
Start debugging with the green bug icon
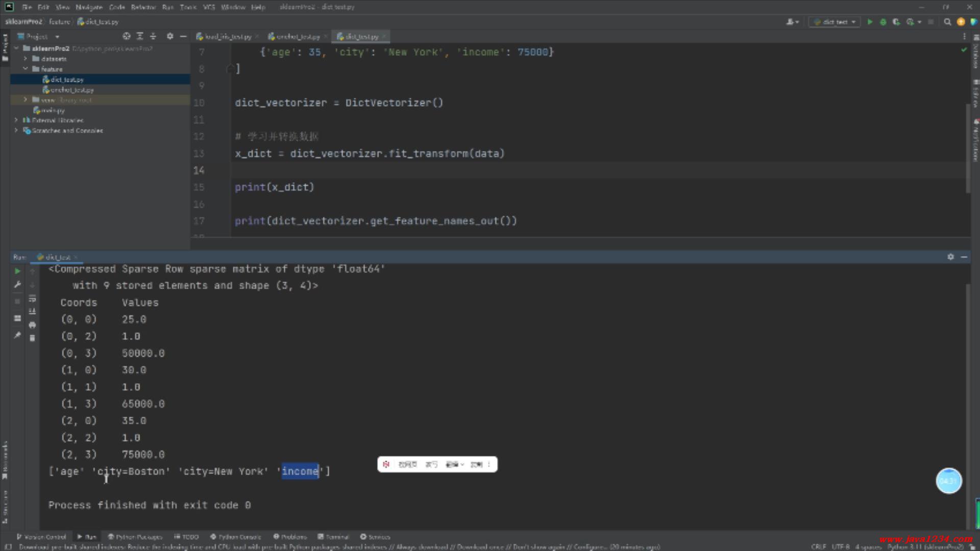[883, 22]
